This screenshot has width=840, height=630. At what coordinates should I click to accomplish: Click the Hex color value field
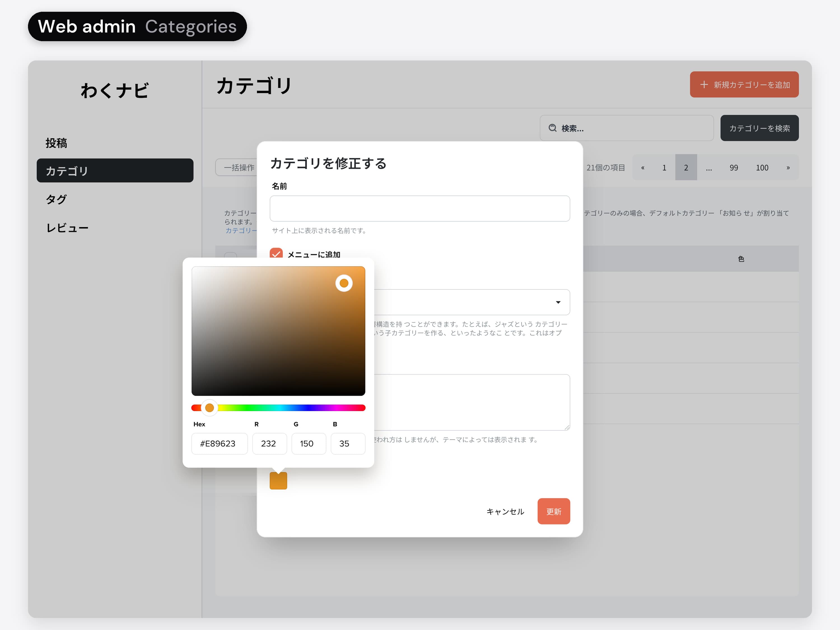pyautogui.click(x=220, y=444)
